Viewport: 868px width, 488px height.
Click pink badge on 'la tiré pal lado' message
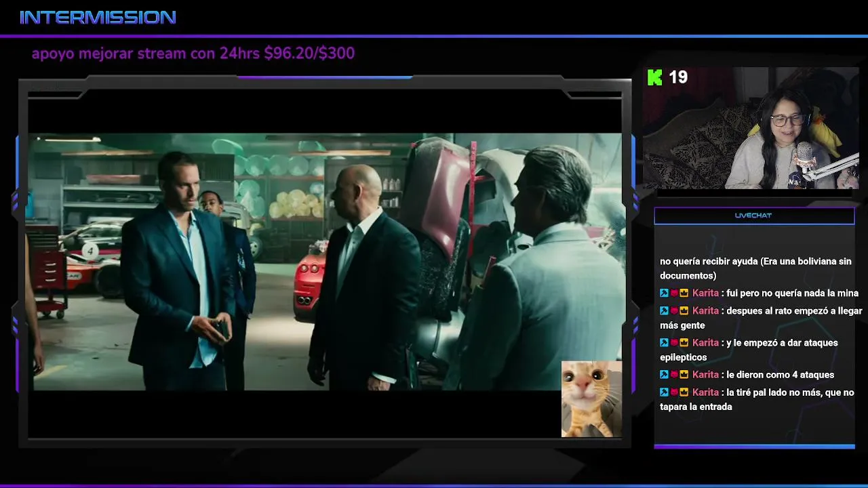tap(674, 392)
